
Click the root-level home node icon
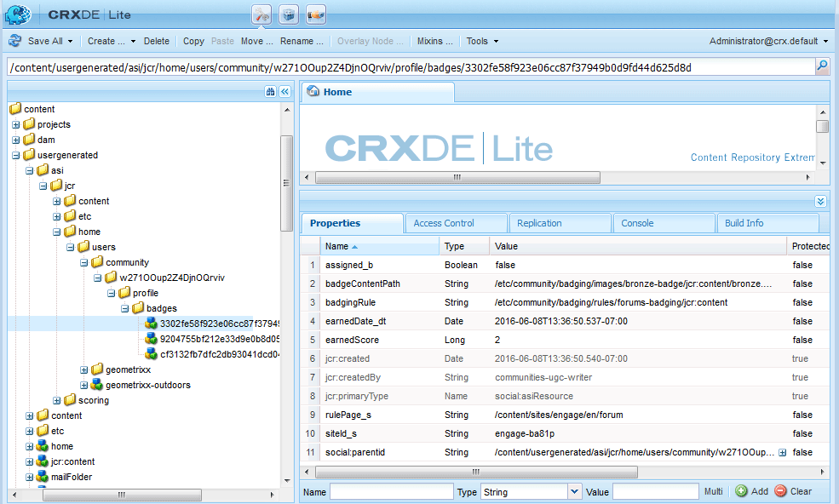[43, 445]
